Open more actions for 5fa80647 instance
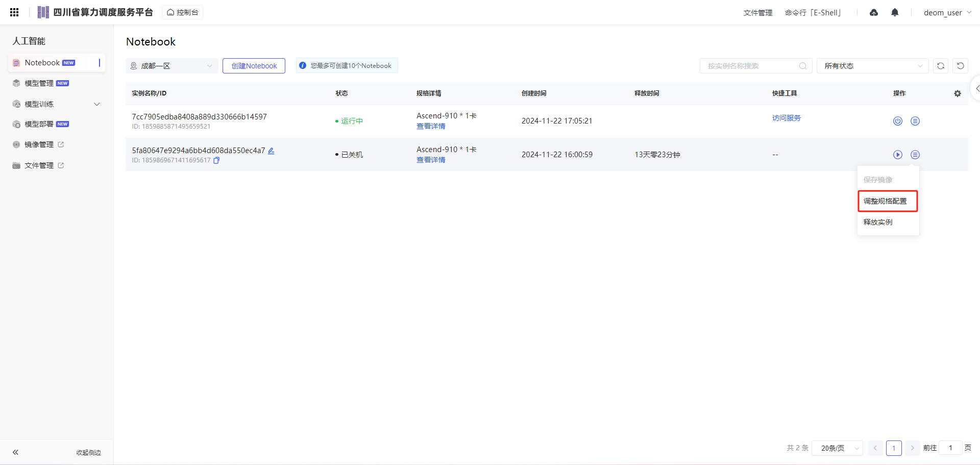The height and width of the screenshot is (465, 980). (915, 155)
